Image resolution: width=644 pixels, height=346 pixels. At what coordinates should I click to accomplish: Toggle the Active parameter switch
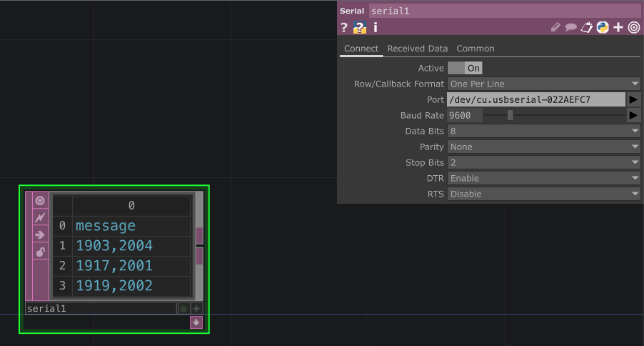(x=465, y=68)
